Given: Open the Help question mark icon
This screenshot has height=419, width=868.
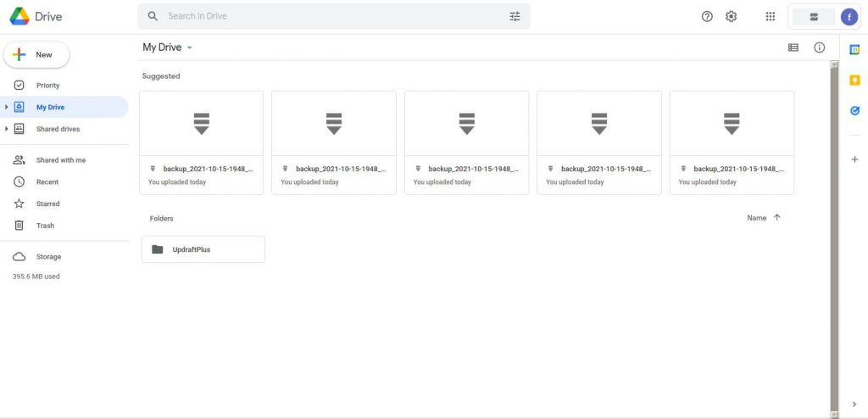Looking at the screenshot, I should click(707, 16).
